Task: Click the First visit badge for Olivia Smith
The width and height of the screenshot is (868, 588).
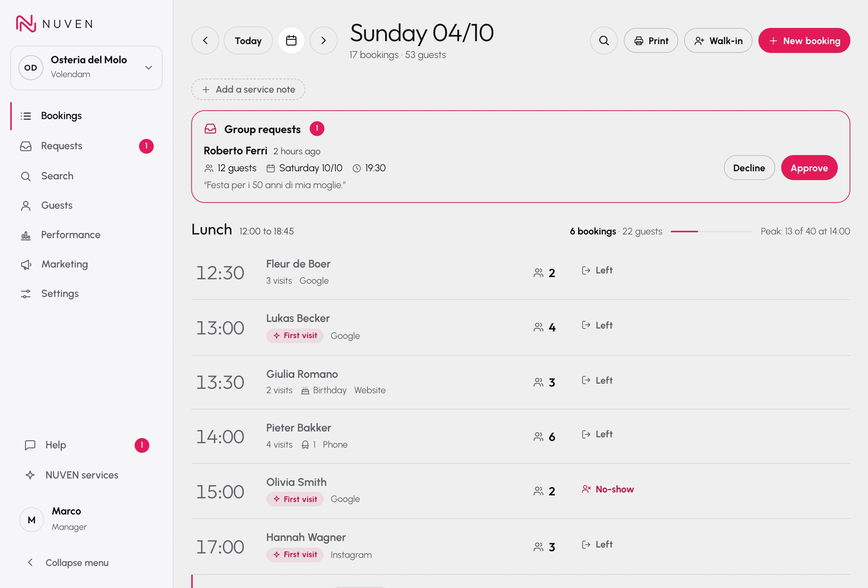Action: coord(295,499)
